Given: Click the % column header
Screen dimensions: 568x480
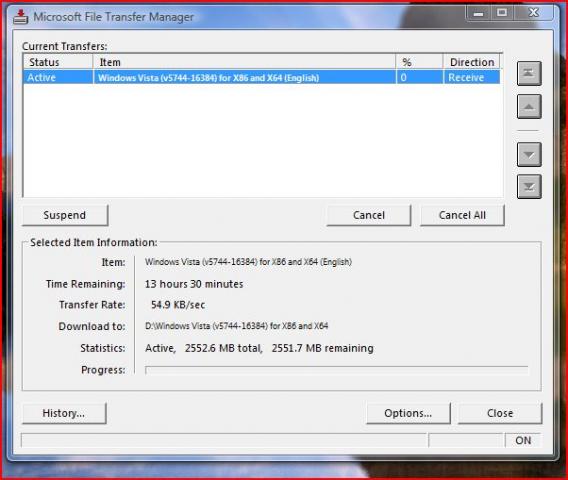Looking at the screenshot, I should [x=419, y=62].
